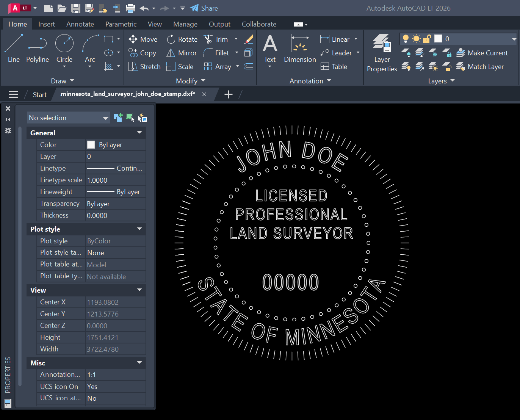Click the Array tool
This screenshot has height=420, width=520.
(x=218, y=67)
